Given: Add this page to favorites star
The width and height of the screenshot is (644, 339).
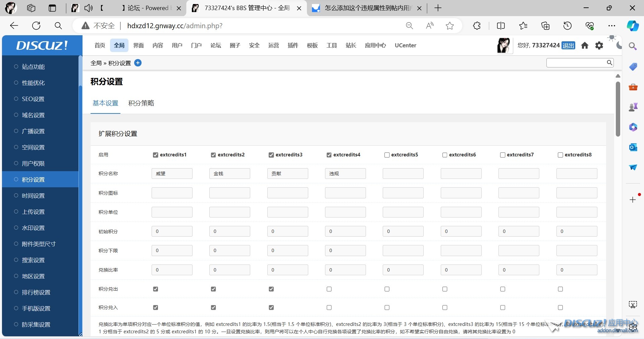Looking at the screenshot, I should coord(450,26).
